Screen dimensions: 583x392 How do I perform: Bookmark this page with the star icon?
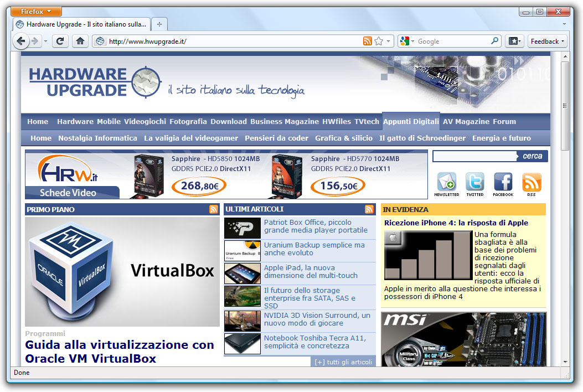(x=379, y=41)
